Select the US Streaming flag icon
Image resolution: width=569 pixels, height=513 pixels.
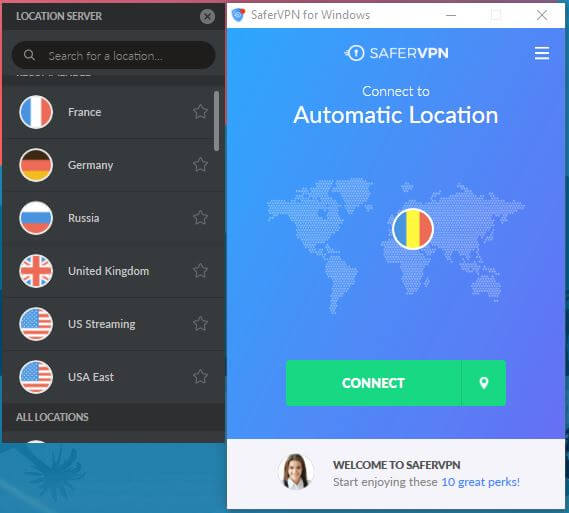click(x=36, y=324)
